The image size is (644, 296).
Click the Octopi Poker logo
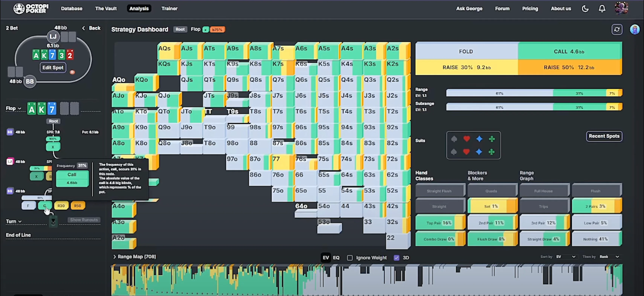point(31,8)
